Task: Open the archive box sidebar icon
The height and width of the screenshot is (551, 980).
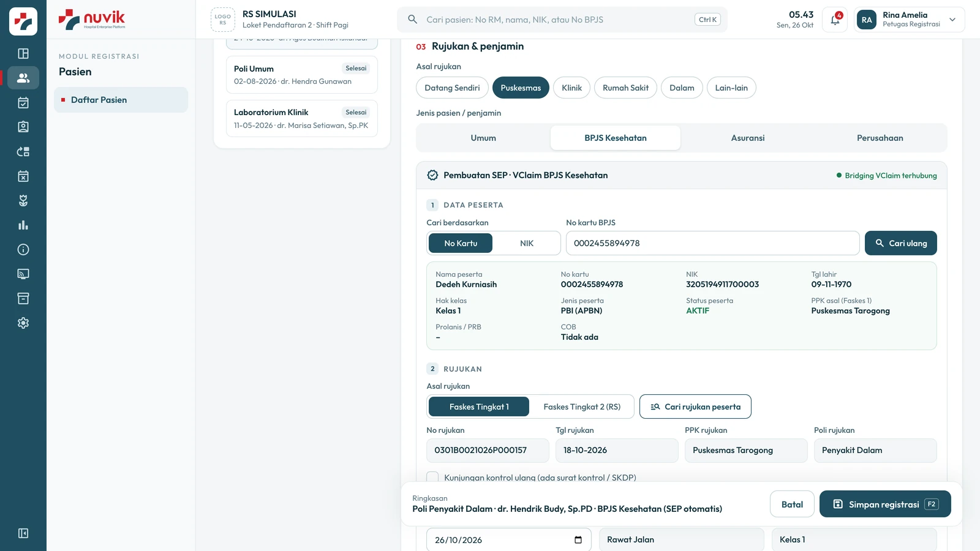Action: click(x=23, y=298)
